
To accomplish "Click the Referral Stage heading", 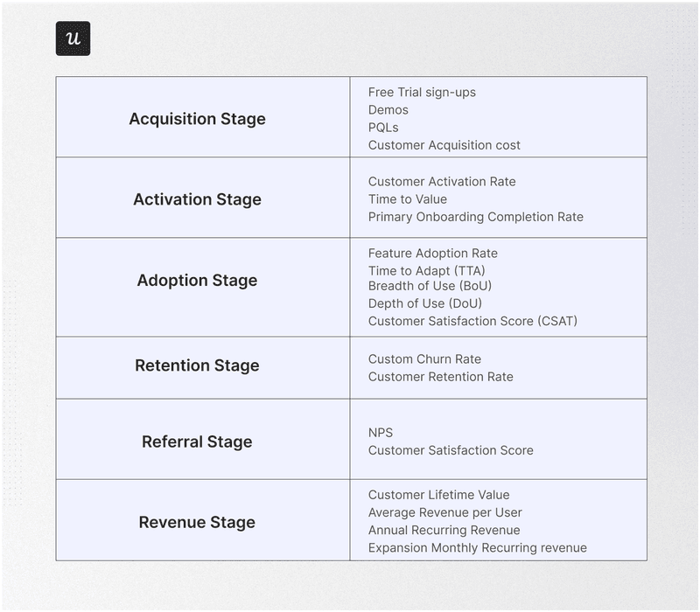I will (197, 442).
